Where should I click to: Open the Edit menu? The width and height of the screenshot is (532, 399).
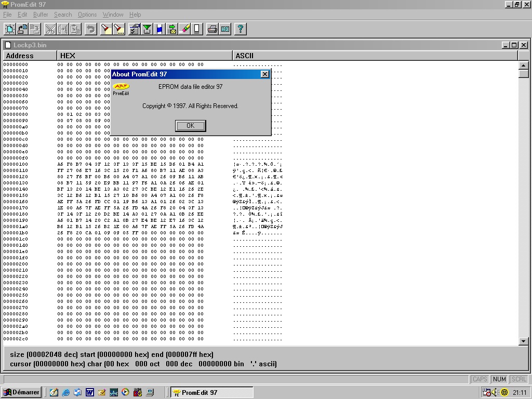(22, 15)
